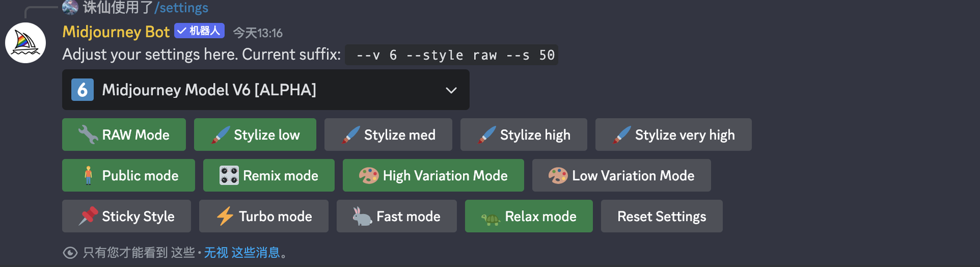This screenshot has width=980, height=267.
Task: Click the /settings command link
Action: pos(181,7)
